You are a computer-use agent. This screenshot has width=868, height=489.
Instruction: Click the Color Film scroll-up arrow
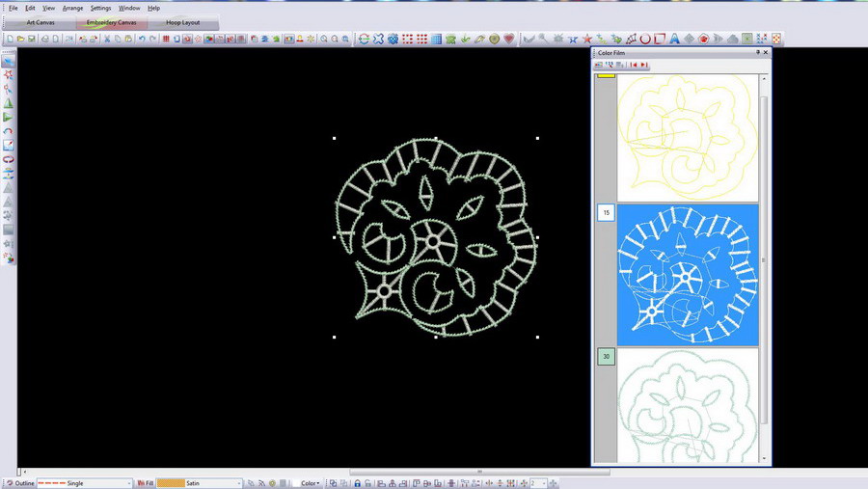click(x=764, y=79)
